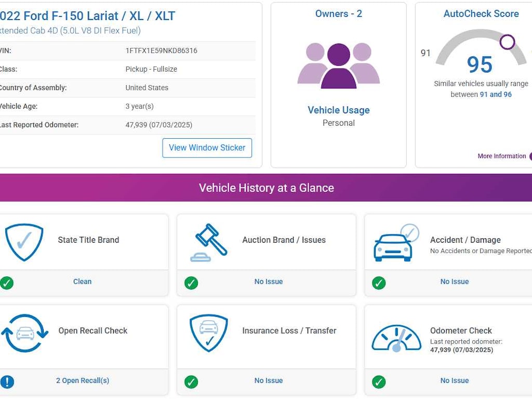This screenshot has width=532, height=399.
Task: Click the Vehicle Usage heading
Action: tap(339, 110)
